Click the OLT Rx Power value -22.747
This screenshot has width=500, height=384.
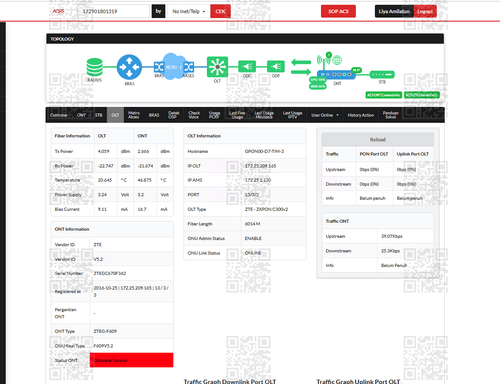105,166
